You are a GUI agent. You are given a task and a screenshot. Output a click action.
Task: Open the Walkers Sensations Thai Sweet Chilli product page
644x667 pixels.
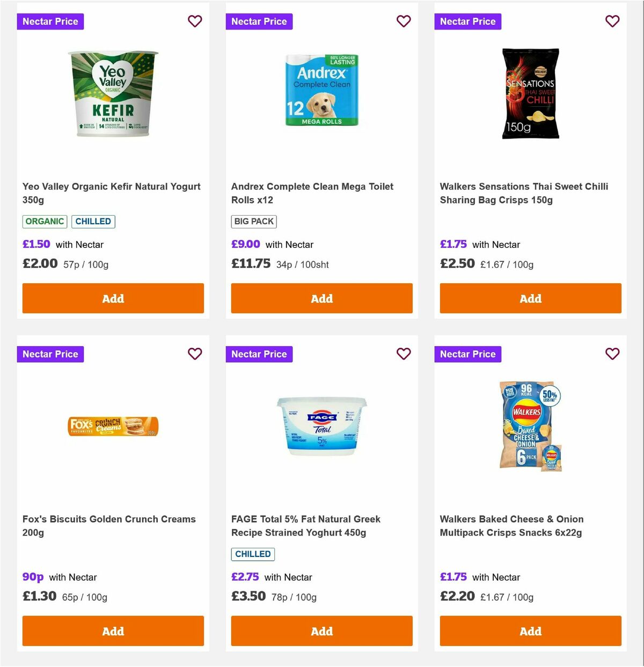(524, 193)
